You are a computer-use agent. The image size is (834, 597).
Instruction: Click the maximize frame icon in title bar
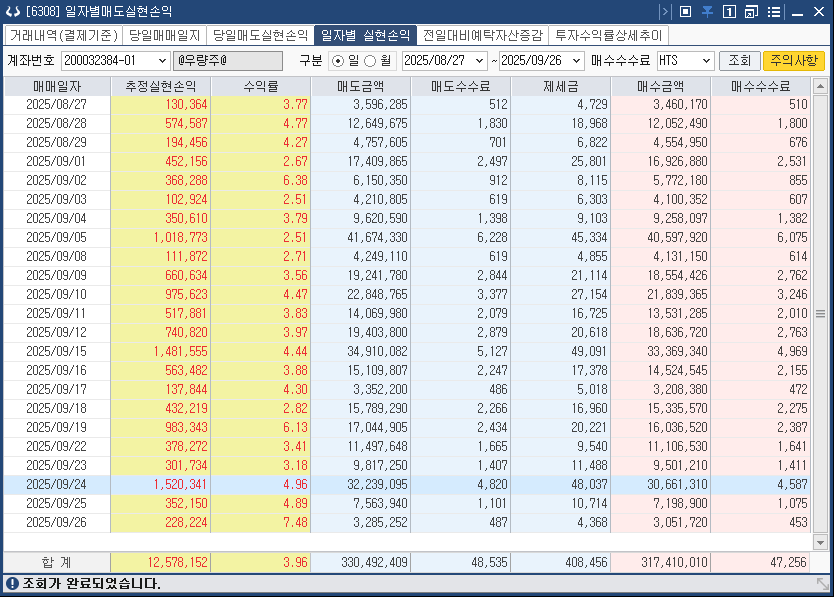coord(685,11)
